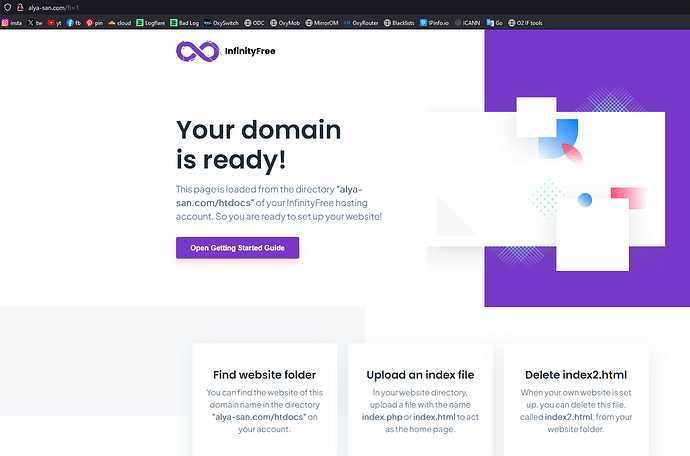
Task: Open the insta bookmark
Action: click(12, 23)
